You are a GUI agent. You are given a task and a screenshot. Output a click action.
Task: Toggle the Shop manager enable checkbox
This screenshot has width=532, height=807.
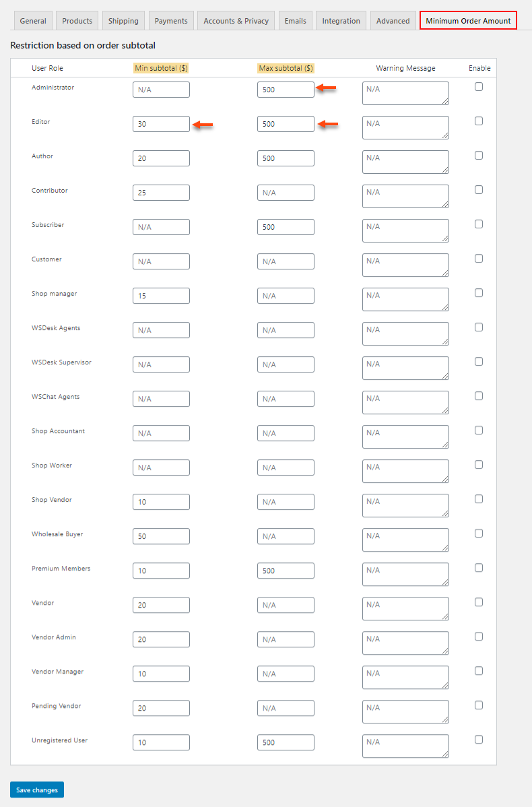(479, 293)
